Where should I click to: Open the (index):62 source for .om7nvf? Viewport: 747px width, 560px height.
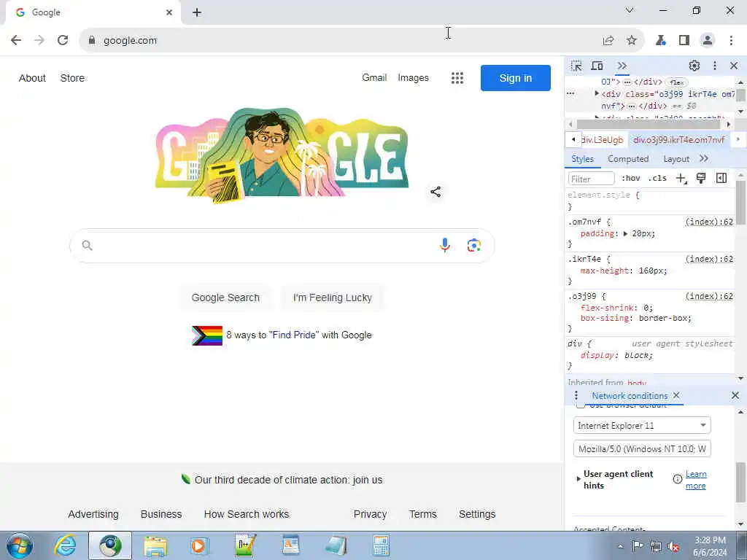point(709,222)
